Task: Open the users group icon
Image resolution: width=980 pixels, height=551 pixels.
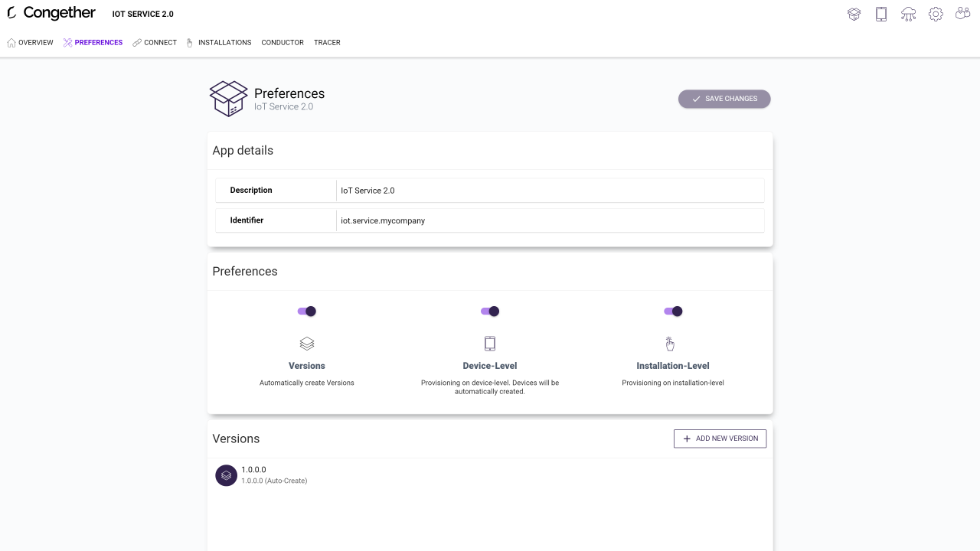Action: 963,14
